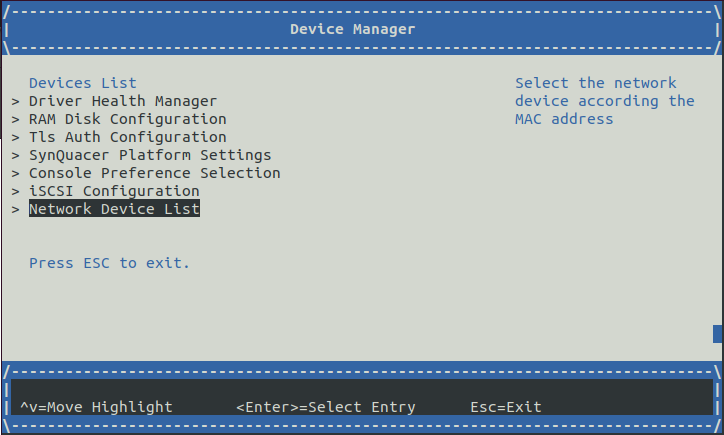Select SynQuacer Platform Settings
The height and width of the screenshot is (435, 724).
[x=150, y=155]
